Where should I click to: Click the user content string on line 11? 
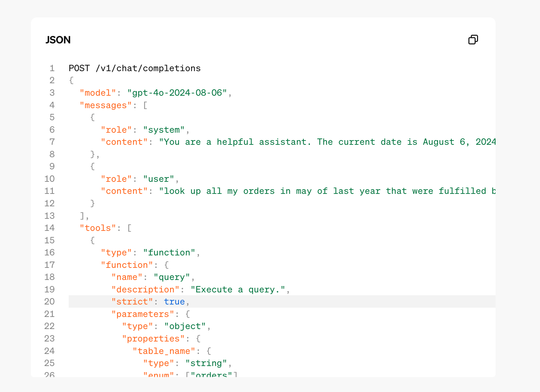[x=327, y=191]
